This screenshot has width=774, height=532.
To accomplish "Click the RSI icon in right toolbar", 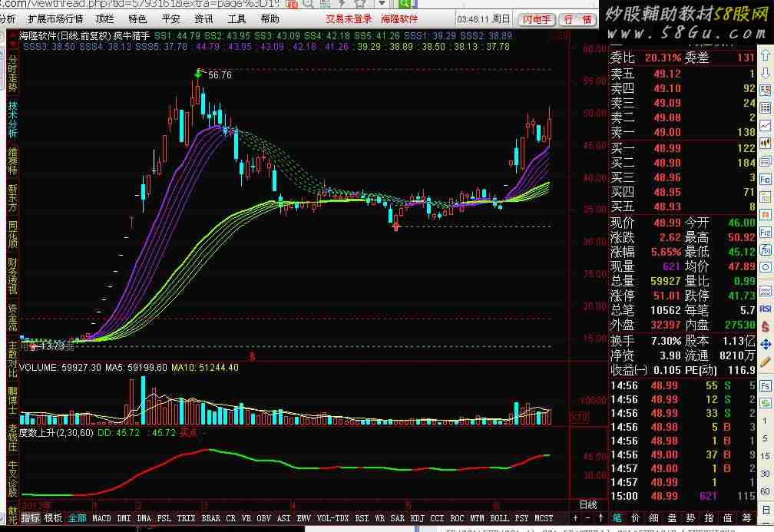I will (765, 309).
